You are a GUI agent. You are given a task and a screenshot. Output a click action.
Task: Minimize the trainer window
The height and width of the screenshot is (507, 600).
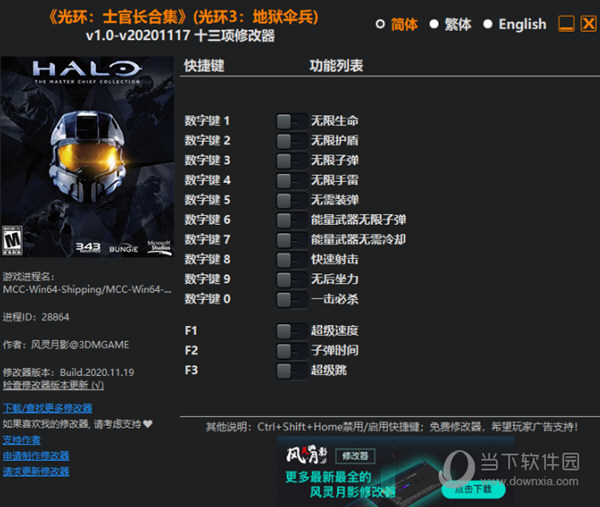click(566, 24)
